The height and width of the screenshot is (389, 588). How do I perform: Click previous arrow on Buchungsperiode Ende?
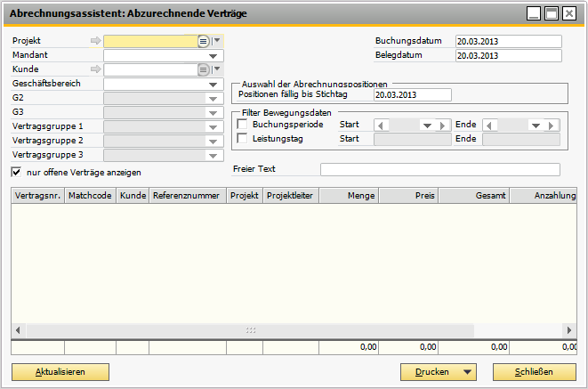click(488, 126)
